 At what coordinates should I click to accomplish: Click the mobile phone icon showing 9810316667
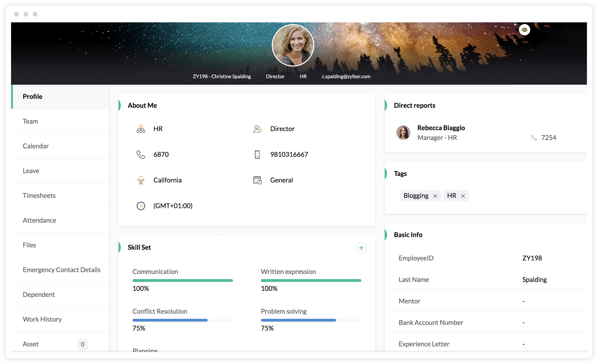pyautogui.click(x=257, y=154)
